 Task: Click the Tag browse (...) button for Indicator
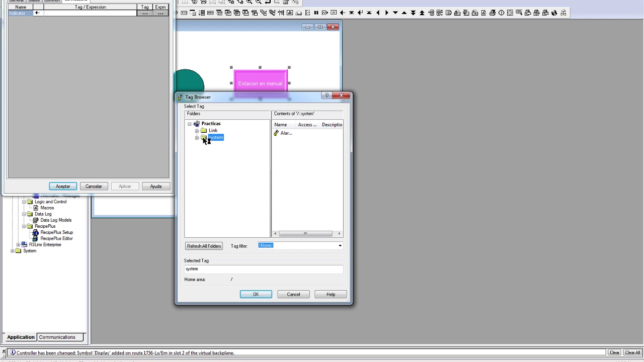click(145, 13)
